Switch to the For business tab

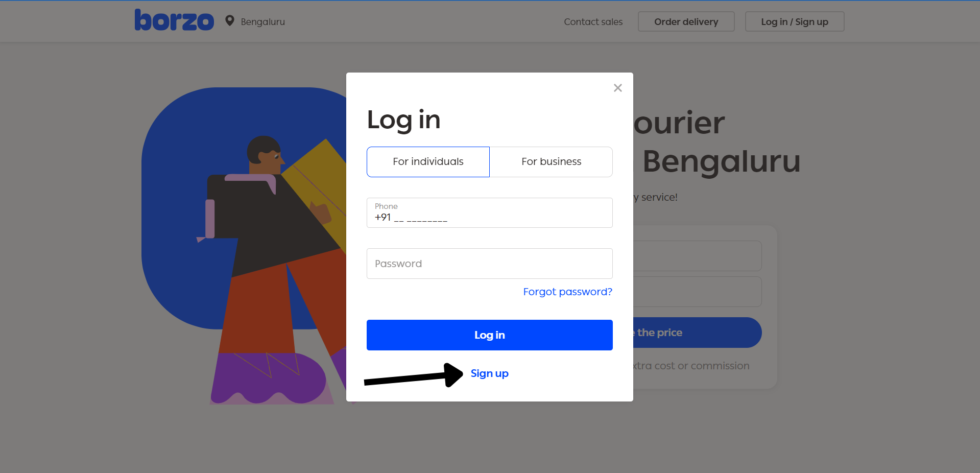click(551, 162)
